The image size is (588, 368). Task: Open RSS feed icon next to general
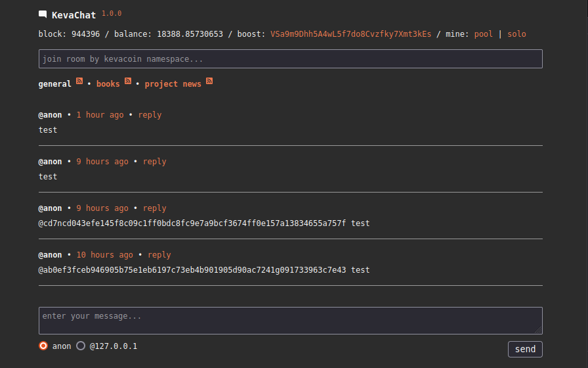coord(79,81)
